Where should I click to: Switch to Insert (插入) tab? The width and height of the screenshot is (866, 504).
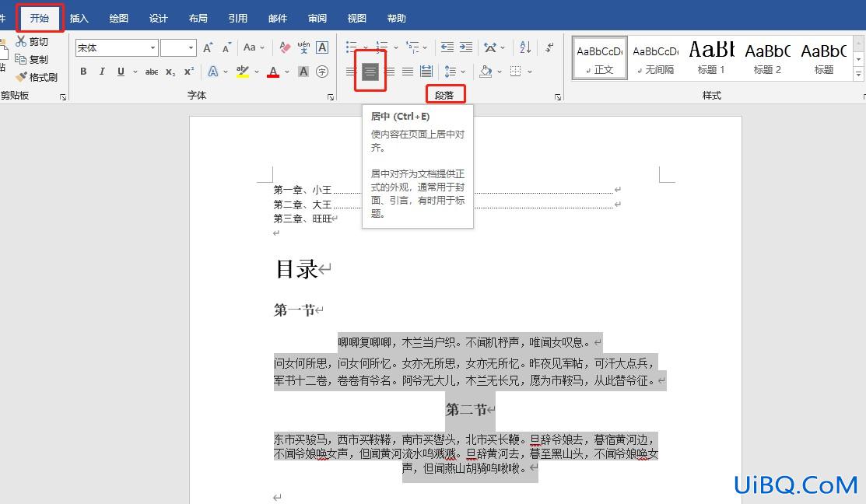pos(79,18)
